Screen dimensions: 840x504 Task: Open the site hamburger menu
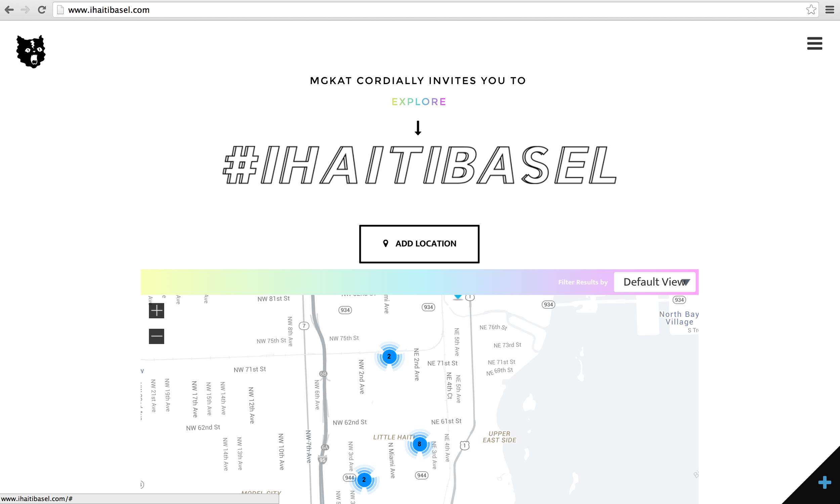pos(814,43)
